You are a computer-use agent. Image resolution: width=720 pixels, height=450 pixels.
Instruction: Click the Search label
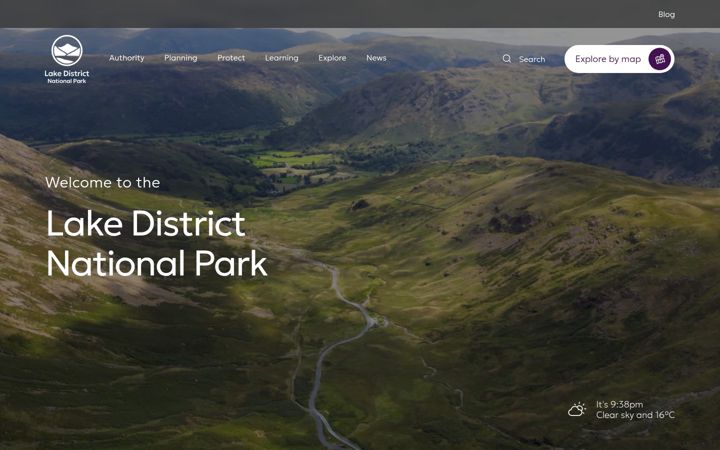tap(532, 59)
